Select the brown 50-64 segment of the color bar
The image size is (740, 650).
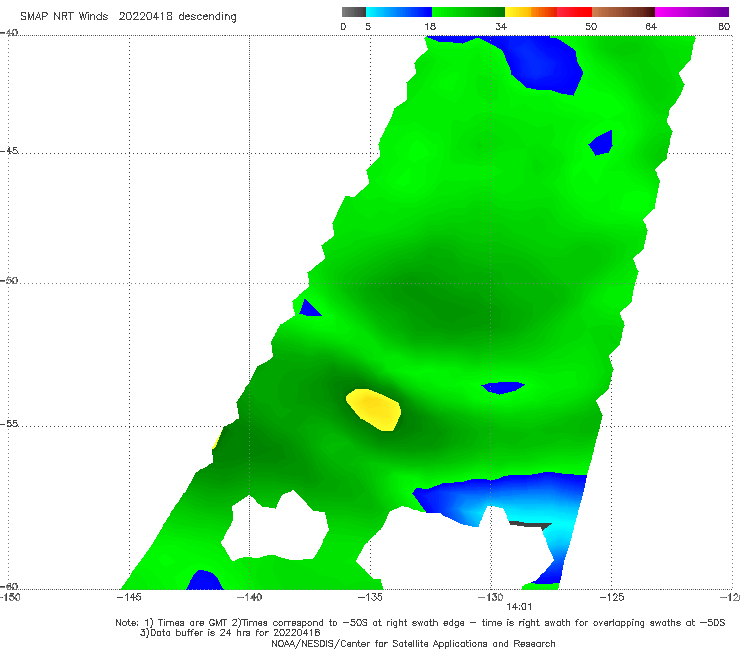click(x=623, y=12)
